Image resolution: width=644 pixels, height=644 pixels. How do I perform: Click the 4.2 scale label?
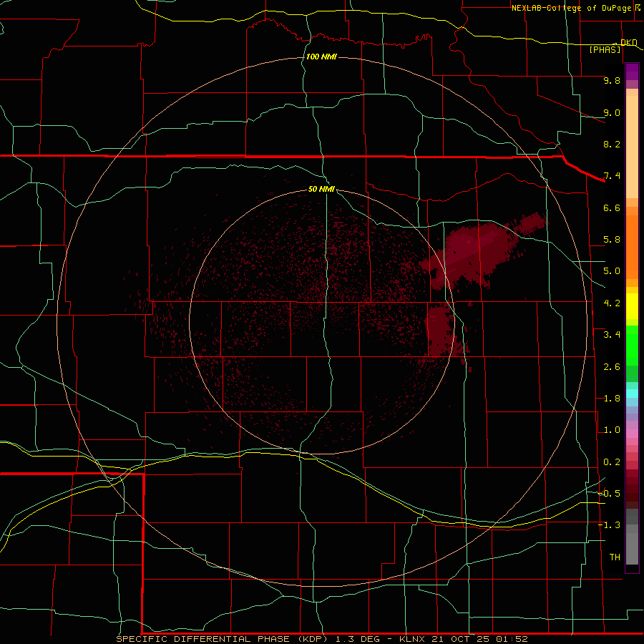tap(612, 303)
